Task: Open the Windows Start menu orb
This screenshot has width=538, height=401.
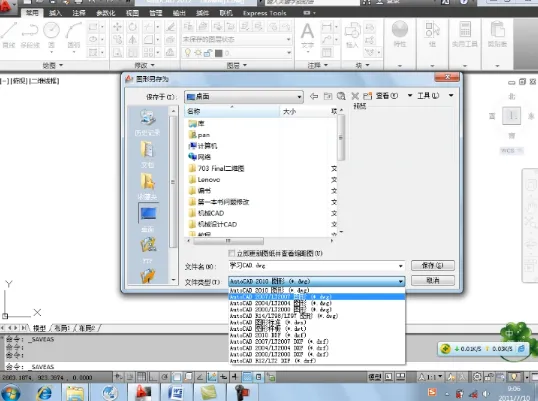Action: coord(11,393)
